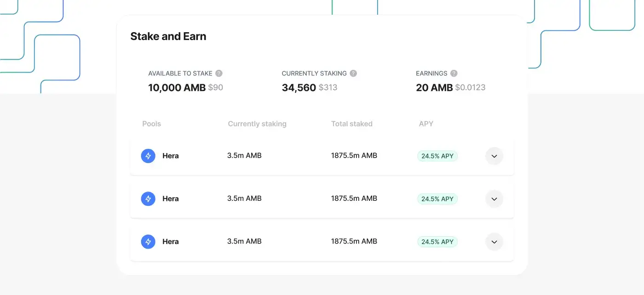
Task: Click the Currently staking column header
Action: click(x=257, y=124)
